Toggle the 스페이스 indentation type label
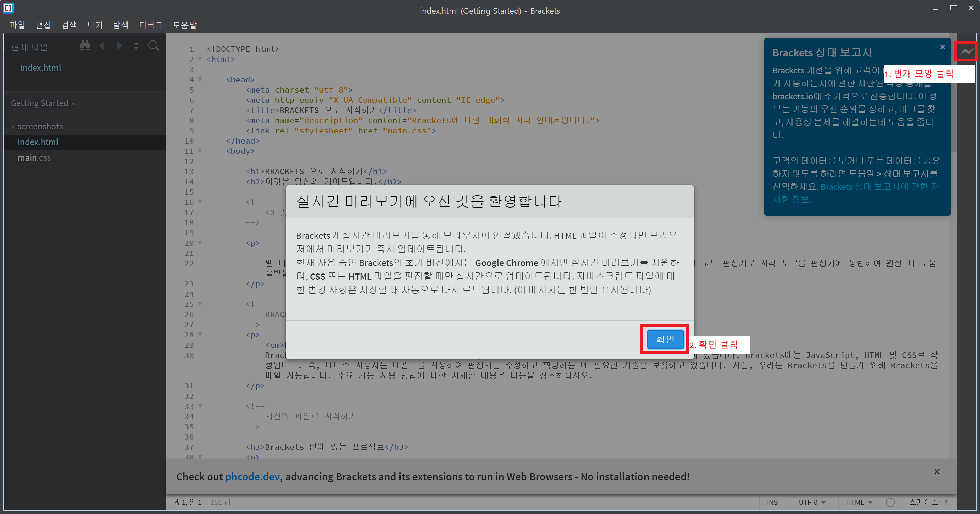This screenshot has width=980, height=514. tap(924, 502)
